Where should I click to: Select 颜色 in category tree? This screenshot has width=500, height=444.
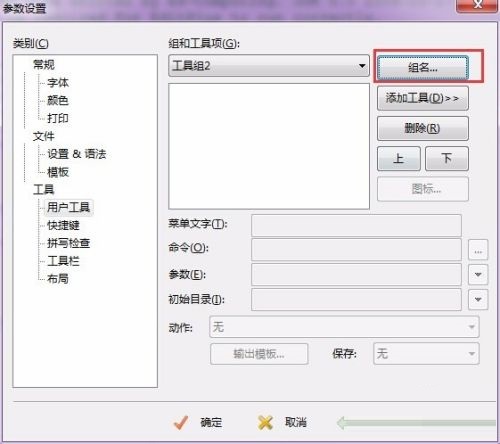point(58,100)
